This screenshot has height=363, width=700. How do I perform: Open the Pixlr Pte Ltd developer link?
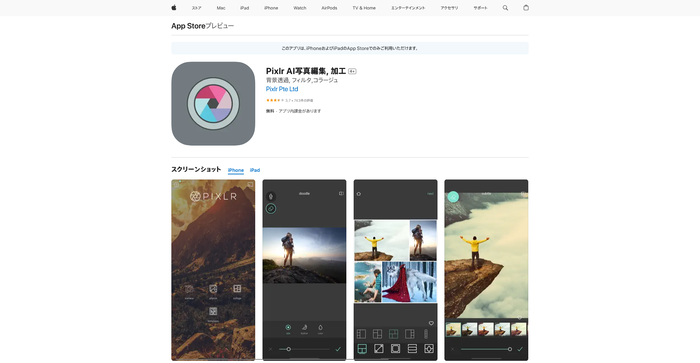[x=282, y=89]
